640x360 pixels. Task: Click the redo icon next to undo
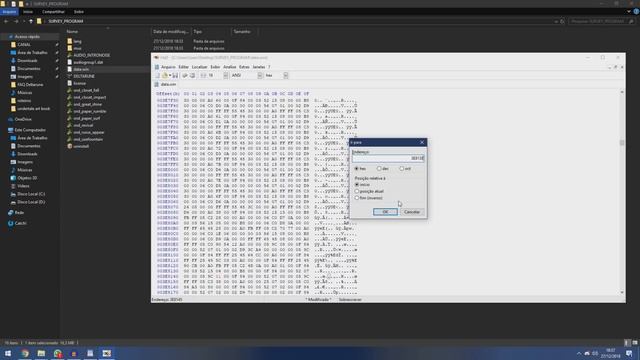[192, 76]
